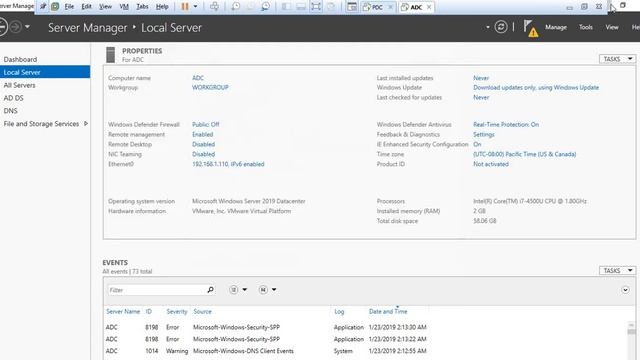
Task: Toggle the thumbnail bar icon
Action: click(301, 7)
